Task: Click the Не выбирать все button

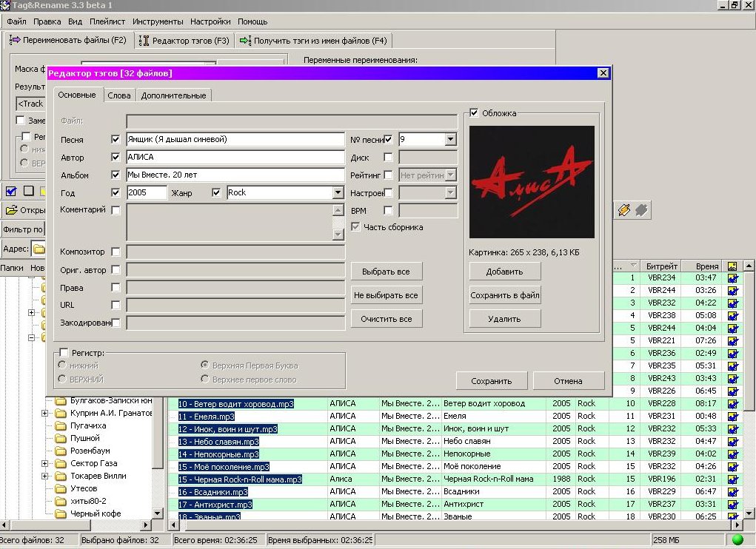Action: point(387,295)
